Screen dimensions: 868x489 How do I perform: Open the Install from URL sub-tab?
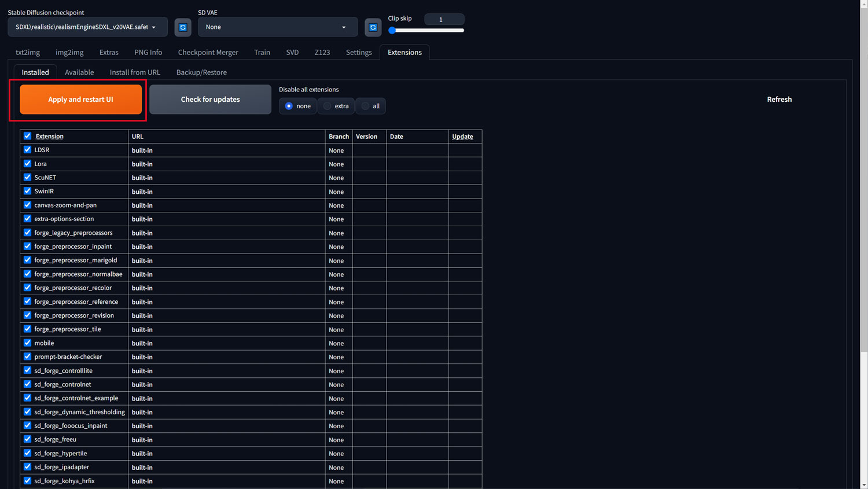click(x=135, y=72)
